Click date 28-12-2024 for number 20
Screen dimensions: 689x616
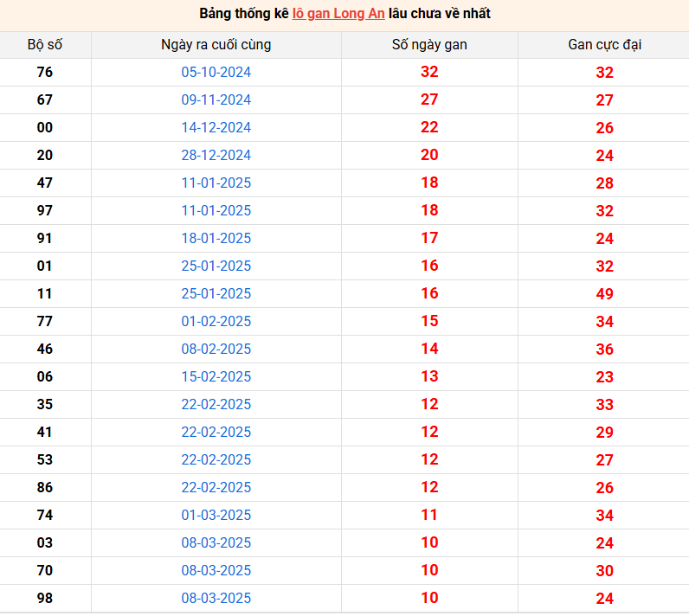click(x=216, y=155)
